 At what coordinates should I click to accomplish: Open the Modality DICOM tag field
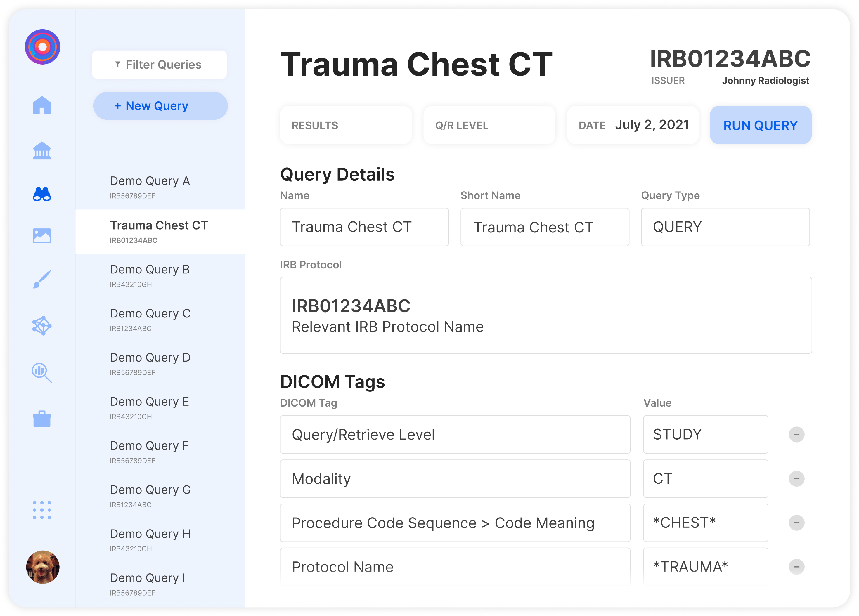coord(455,479)
